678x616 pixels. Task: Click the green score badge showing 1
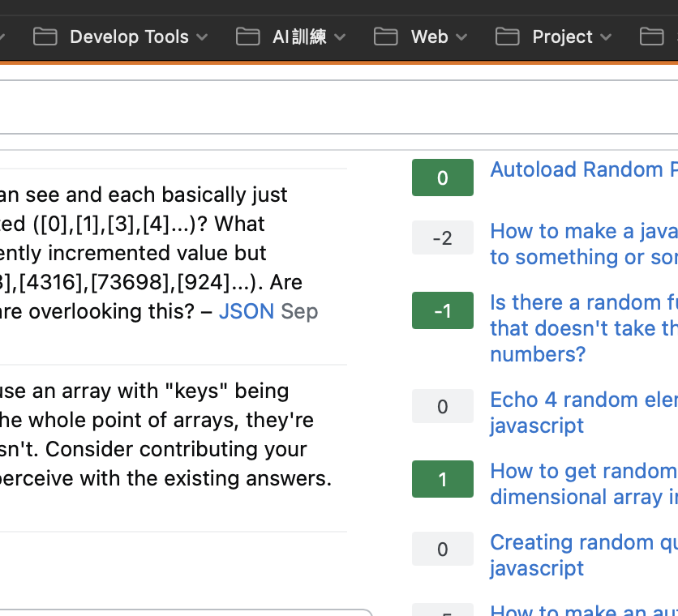(x=442, y=479)
